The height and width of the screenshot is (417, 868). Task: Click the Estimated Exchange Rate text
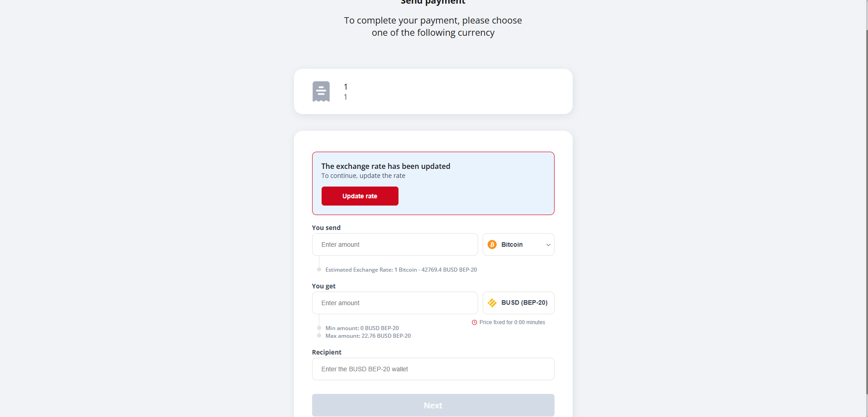coord(401,270)
